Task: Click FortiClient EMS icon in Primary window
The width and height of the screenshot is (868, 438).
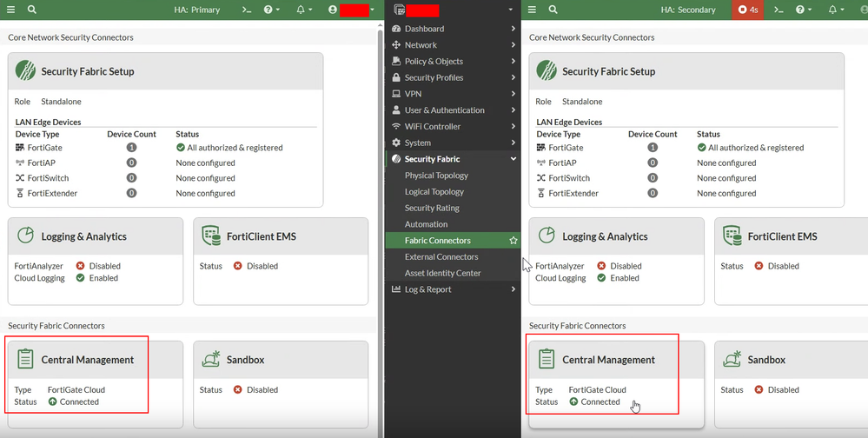Action: click(211, 236)
